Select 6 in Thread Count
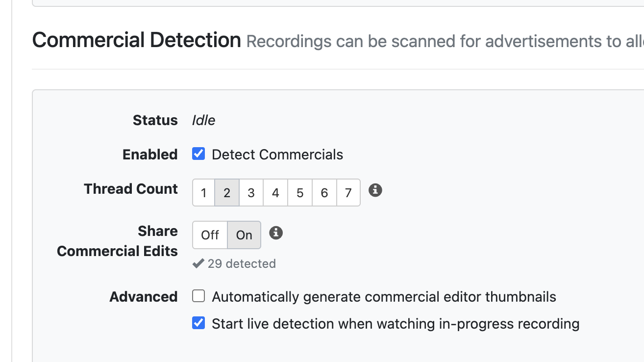644x362 pixels. pos(324,193)
